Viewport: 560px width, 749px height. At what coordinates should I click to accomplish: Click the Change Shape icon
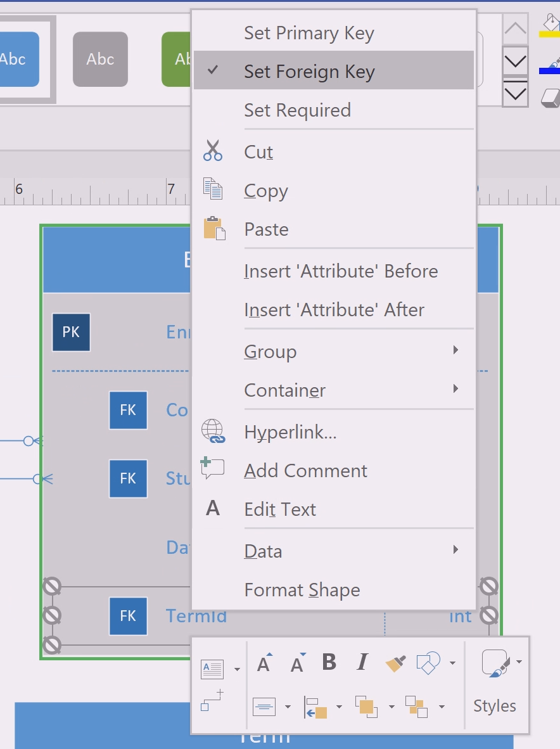(x=428, y=663)
